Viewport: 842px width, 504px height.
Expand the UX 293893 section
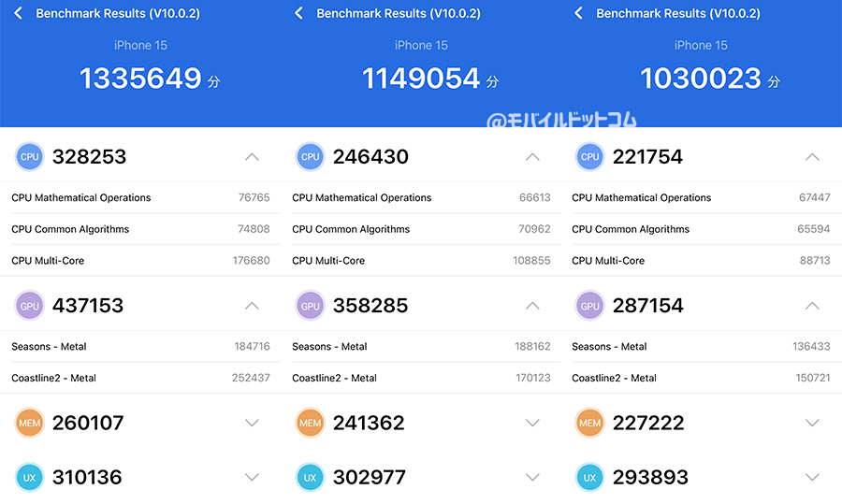tap(812, 477)
